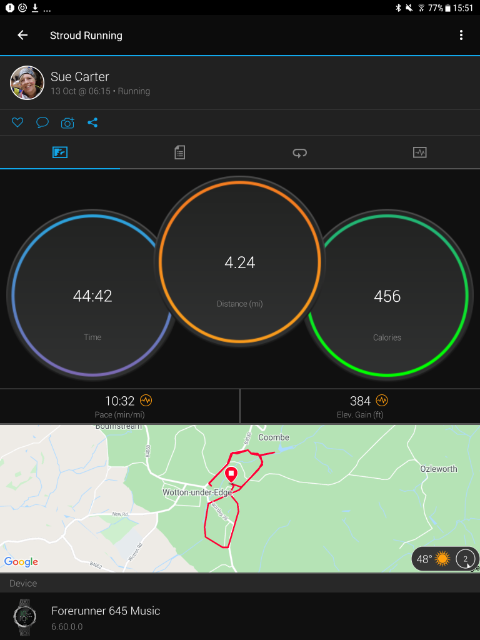Tap the 4.24 Distance circle
480x640 pixels.
pyautogui.click(x=240, y=261)
